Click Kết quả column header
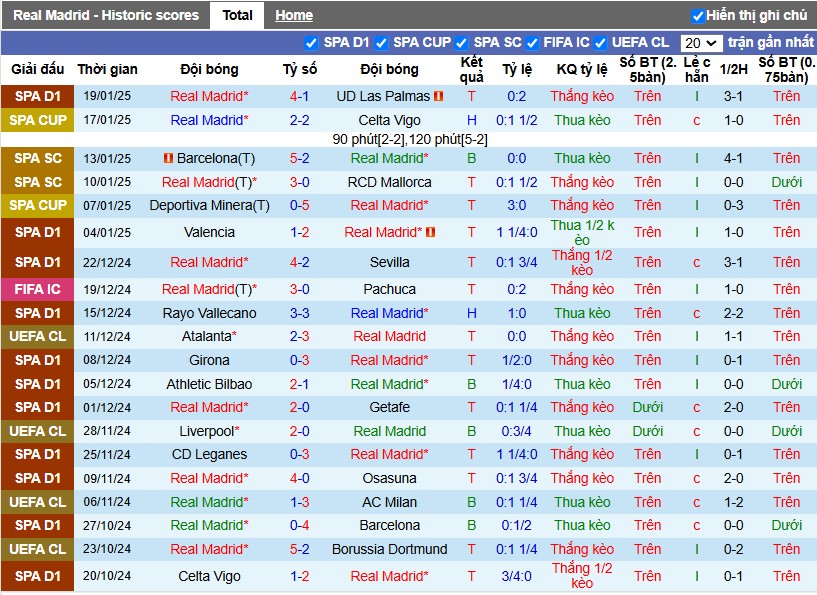The height and width of the screenshot is (595, 817). [x=472, y=69]
